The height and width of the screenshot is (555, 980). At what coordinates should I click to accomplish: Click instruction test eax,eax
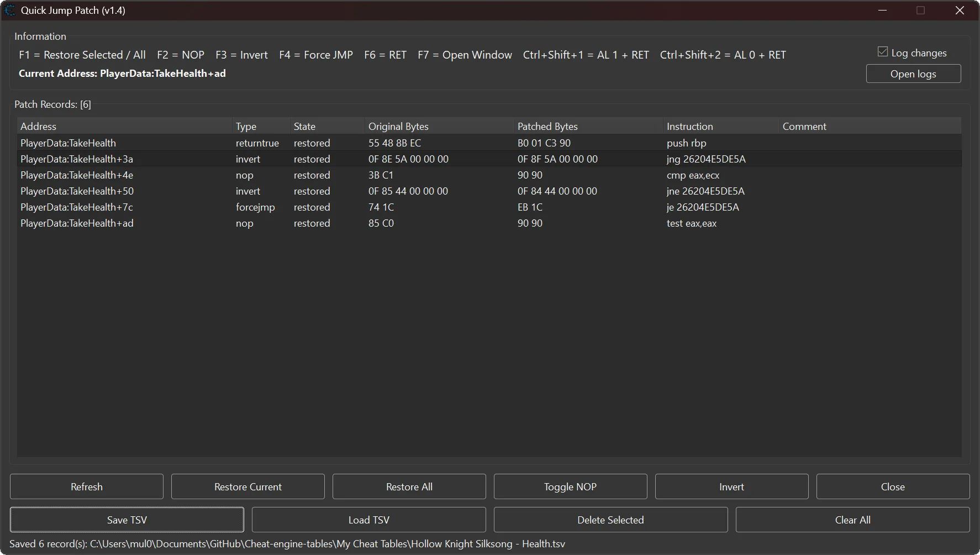692,223
